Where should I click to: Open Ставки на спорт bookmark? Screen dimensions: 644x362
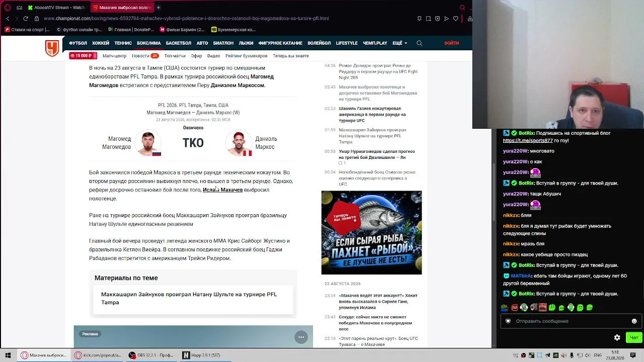point(27,30)
